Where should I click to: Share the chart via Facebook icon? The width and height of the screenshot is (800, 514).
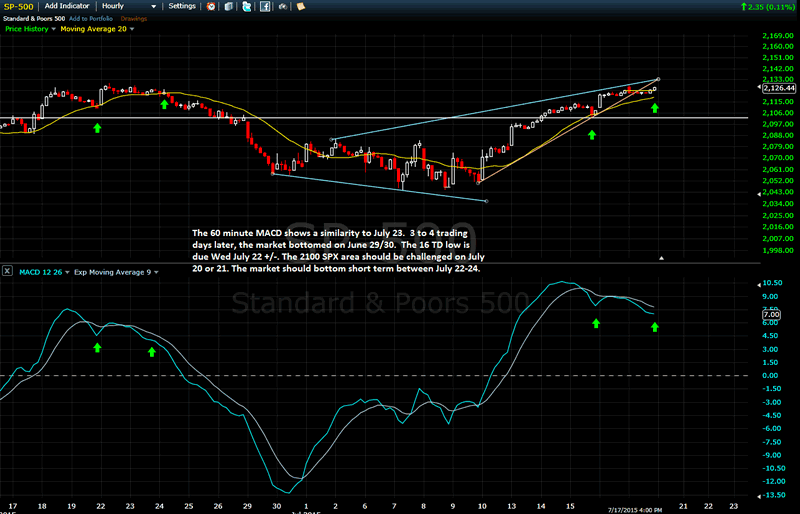coord(264,7)
